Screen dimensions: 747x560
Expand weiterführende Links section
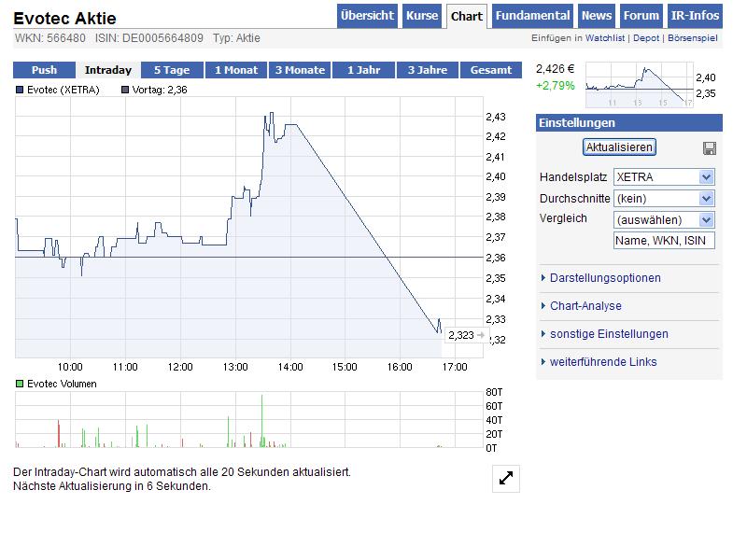599,362
